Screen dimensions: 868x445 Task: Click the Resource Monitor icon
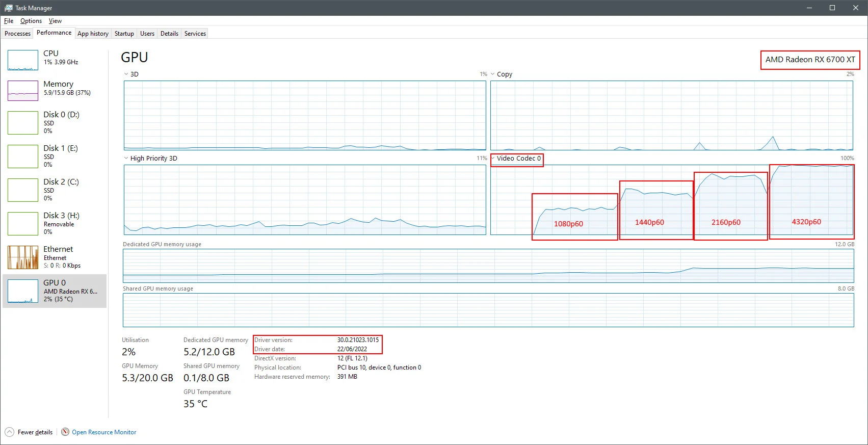coord(65,432)
